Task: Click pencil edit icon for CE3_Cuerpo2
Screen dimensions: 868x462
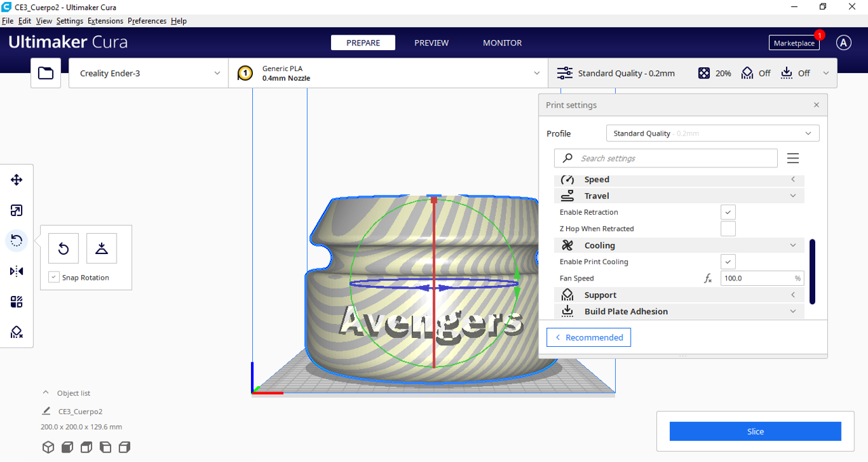Action: pyautogui.click(x=46, y=411)
